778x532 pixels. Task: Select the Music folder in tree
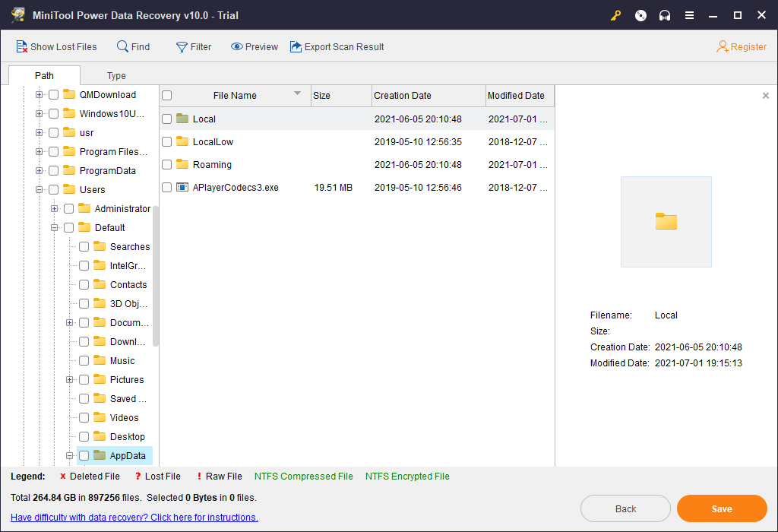point(122,361)
